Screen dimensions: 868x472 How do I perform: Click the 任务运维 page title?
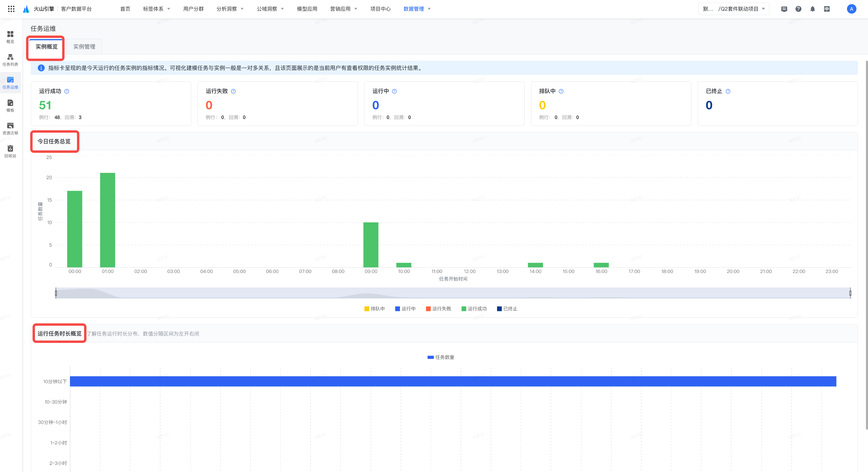[x=43, y=29]
